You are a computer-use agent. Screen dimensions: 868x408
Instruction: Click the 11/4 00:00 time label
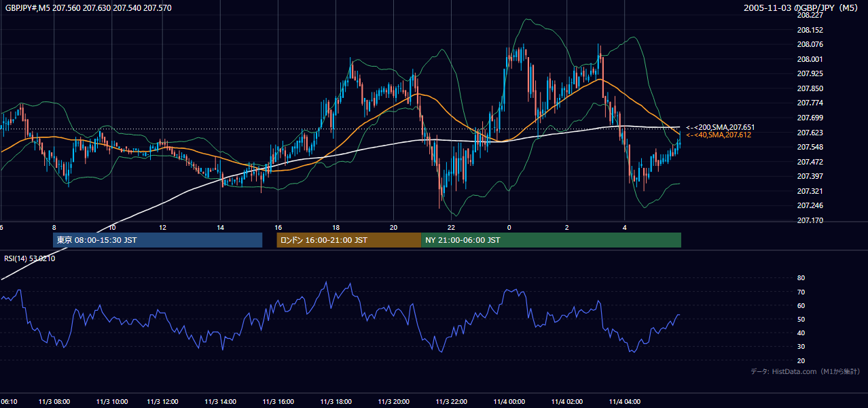tap(509, 402)
